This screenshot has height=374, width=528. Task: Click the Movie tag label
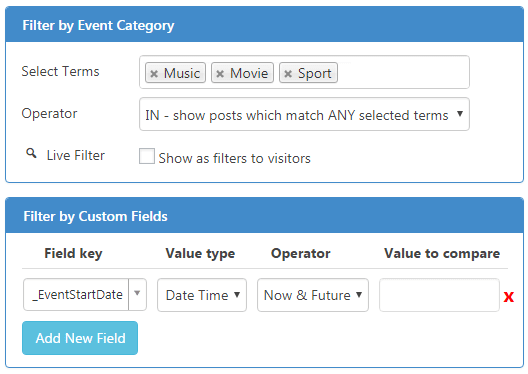click(x=249, y=73)
